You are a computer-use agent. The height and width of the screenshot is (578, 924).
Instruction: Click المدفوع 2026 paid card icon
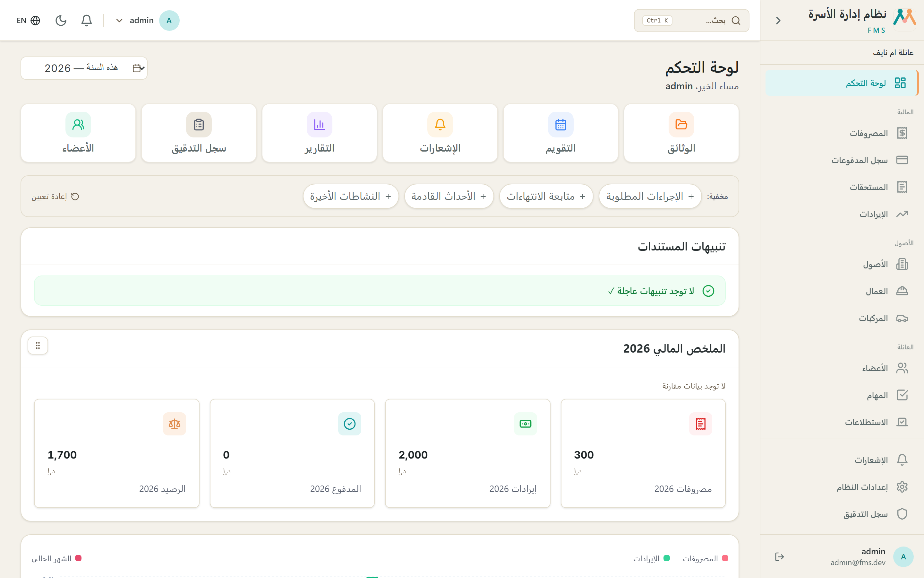click(349, 424)
